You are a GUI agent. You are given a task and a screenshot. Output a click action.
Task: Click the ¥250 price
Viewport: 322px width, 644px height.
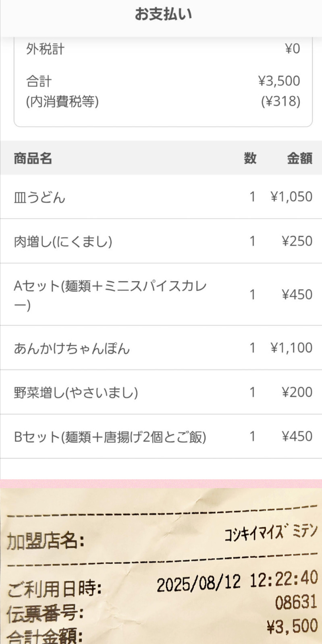[x=297, y=241]
